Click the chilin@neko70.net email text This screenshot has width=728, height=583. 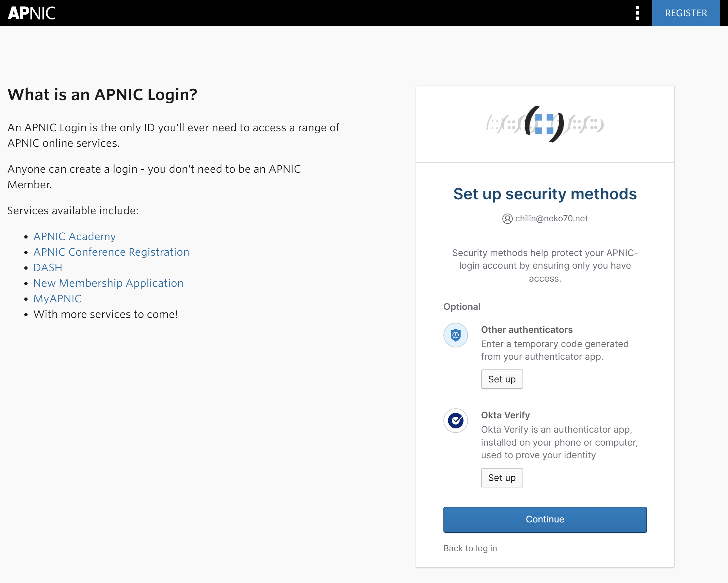click(551, 218)
